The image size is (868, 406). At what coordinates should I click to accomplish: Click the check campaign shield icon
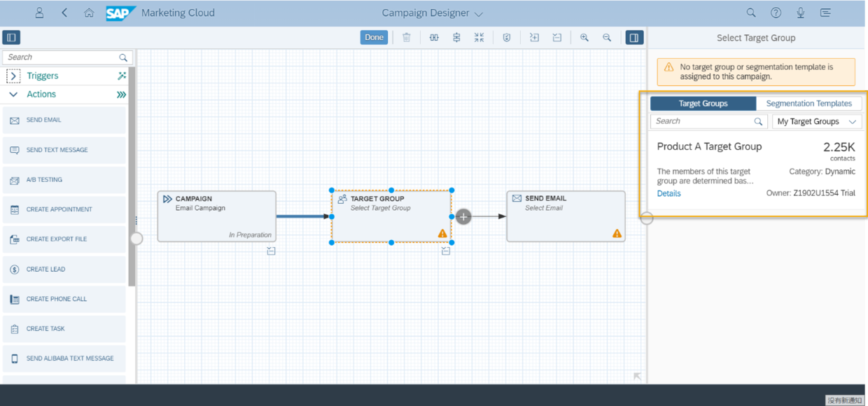pyautogui.click(x=507, y=37)
